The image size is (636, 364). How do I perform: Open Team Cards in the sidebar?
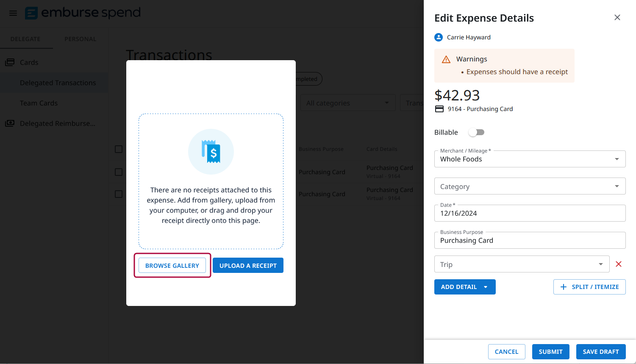point(38,103)
